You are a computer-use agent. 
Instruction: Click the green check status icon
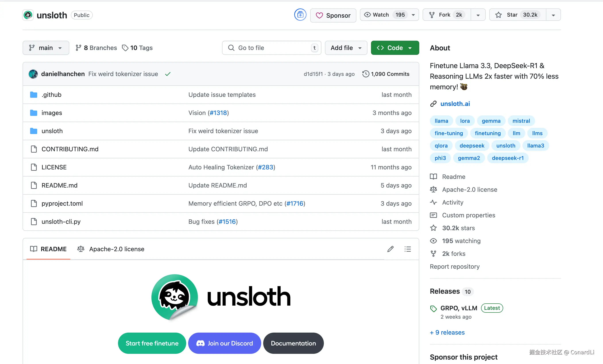[168, 74]
